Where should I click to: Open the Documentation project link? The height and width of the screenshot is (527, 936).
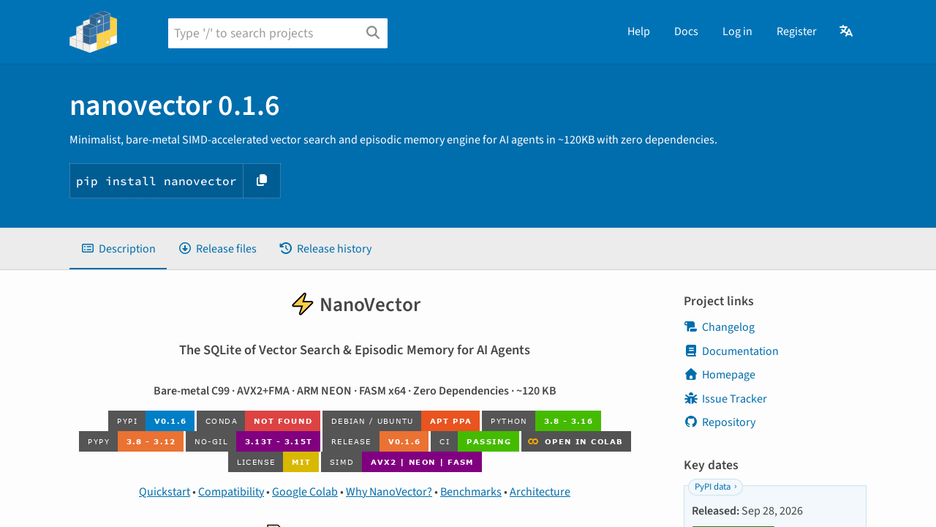[740, 351]
